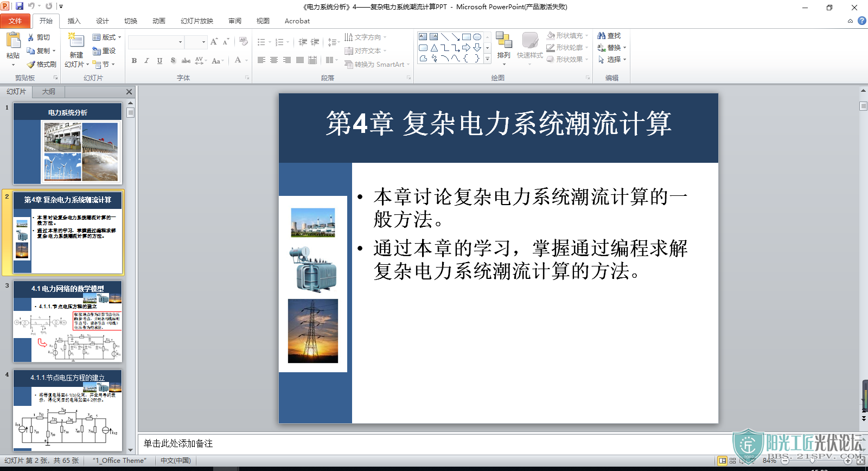Click the Paste clipboard icon
868x471 pixels.
pos(13,41)
